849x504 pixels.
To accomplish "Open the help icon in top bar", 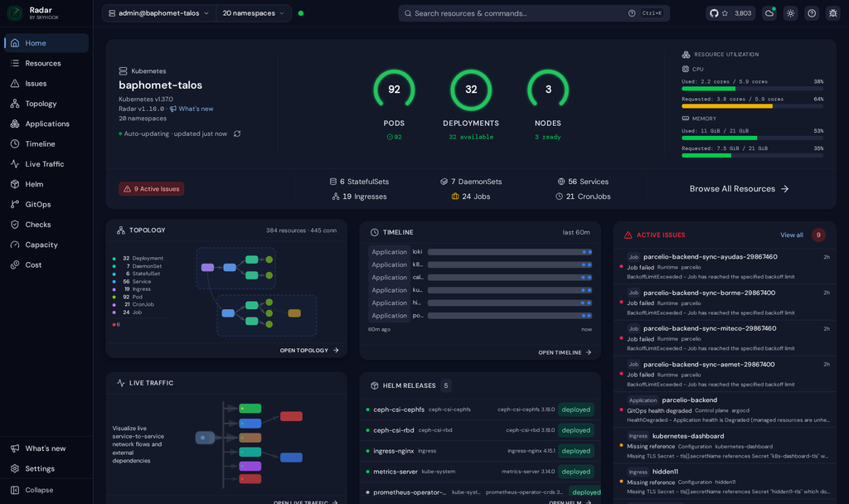I will 812,13.
